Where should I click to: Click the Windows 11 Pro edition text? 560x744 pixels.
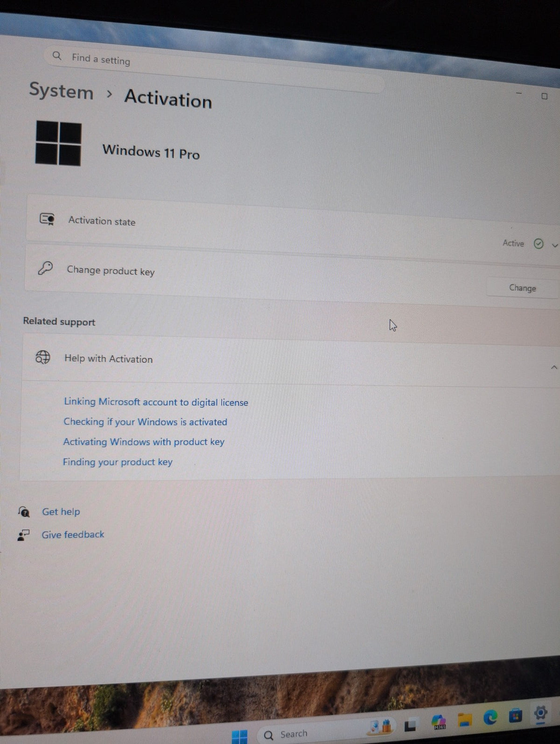(x=151, y=152)
